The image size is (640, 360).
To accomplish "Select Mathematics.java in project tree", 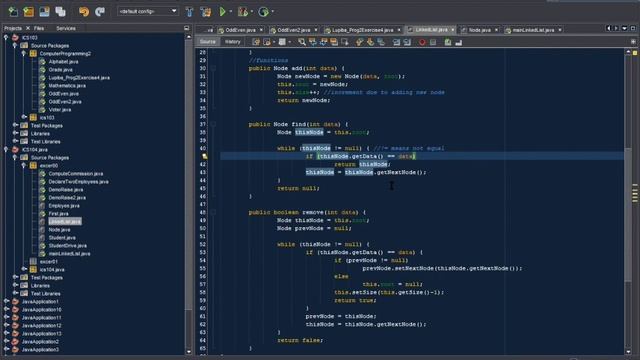I will click(67, 86).
